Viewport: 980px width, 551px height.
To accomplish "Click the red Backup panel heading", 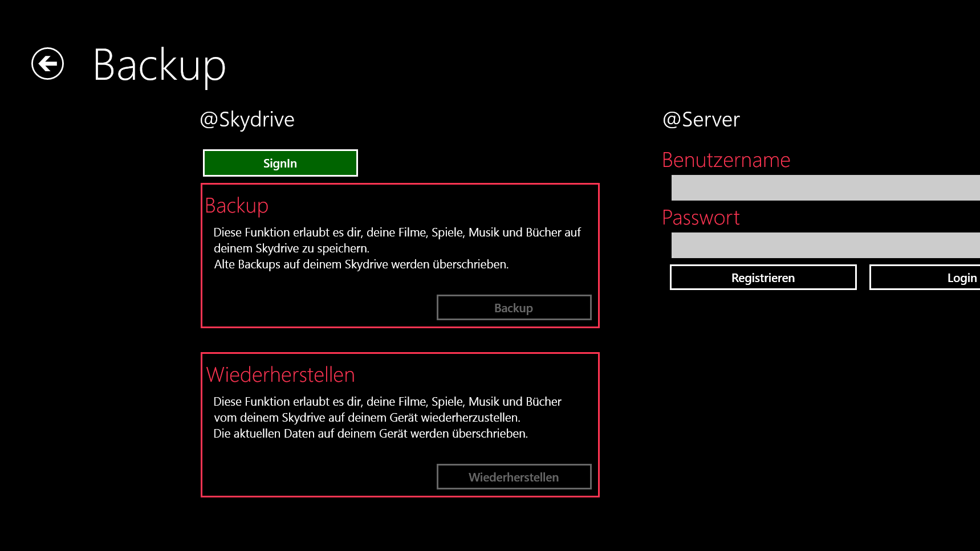I will click(237, 206).
